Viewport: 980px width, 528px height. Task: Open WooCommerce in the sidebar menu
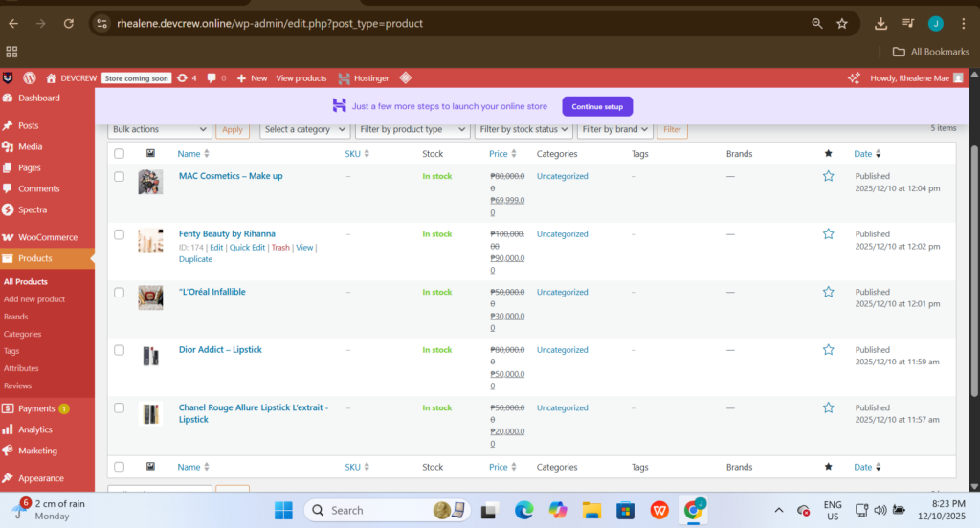pyautogui.click(x=47, y=237)
